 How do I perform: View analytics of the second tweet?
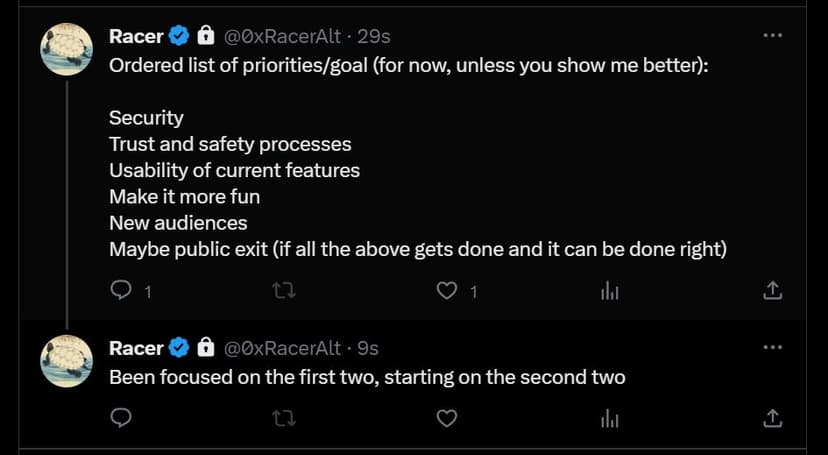pos(609,419)
